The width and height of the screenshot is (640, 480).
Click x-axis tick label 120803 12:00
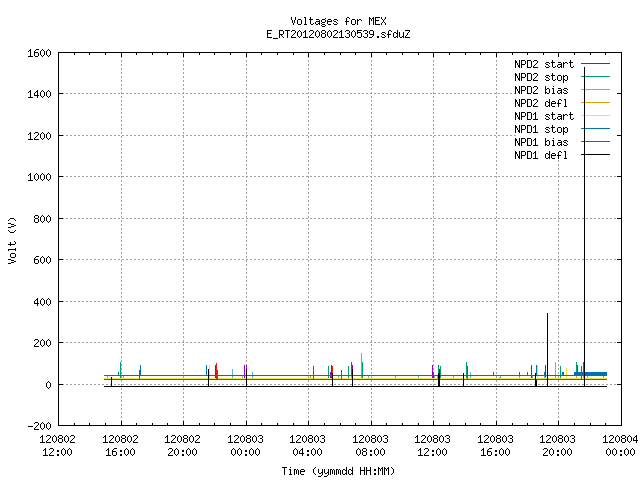[432, 446]
